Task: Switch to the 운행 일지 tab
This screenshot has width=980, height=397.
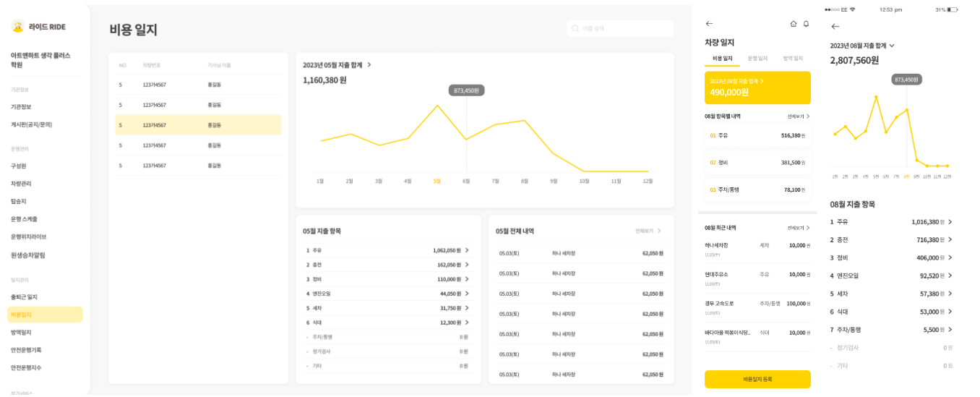Action: pyautogui.click(x=757, y=58)
